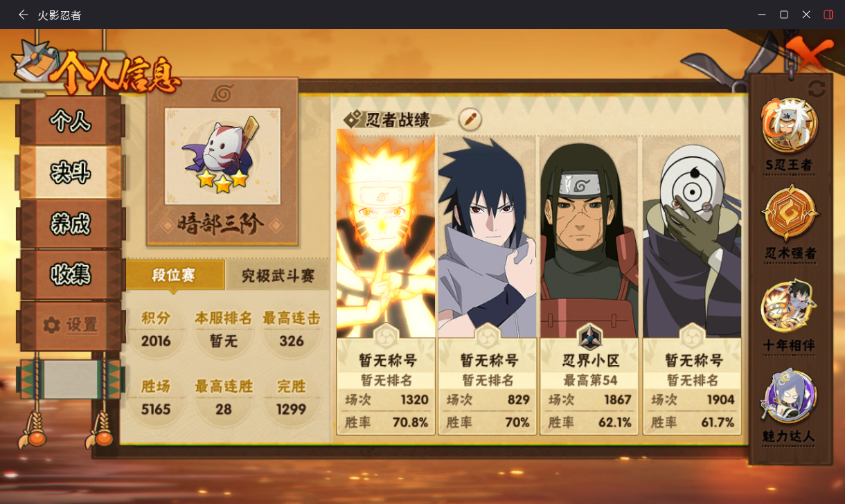Screen dimensions: 845x504
Task: Select the Naruto ninja record card
Action: pyautogui.click(x=386, y=284)
